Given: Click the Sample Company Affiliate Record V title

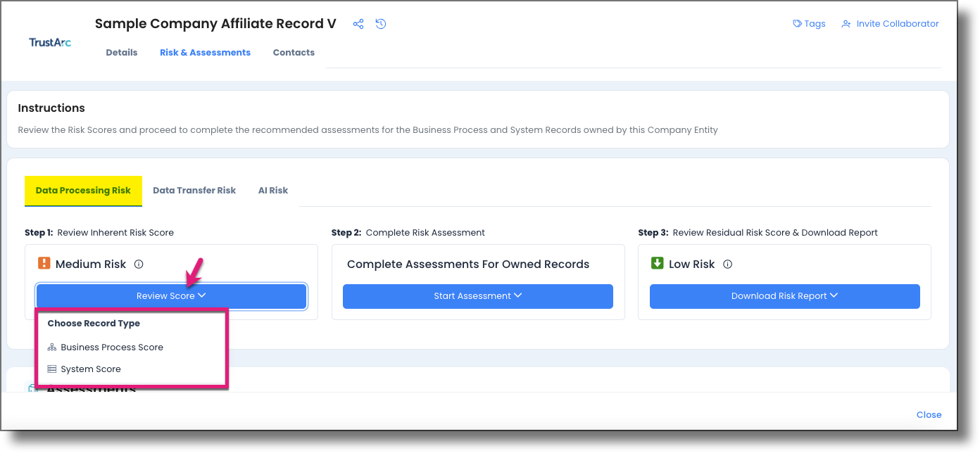Looking at the screenshot, I should (215, 24).
